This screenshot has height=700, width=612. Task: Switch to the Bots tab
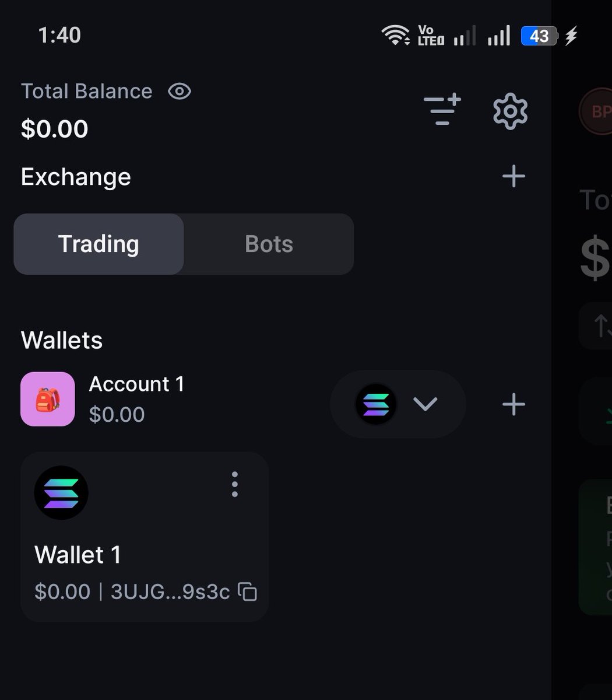click(269, 244)
